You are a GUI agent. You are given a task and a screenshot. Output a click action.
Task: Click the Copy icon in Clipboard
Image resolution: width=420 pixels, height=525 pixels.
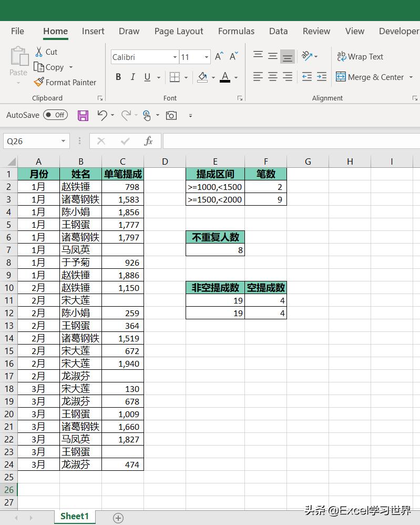point(39,67)
